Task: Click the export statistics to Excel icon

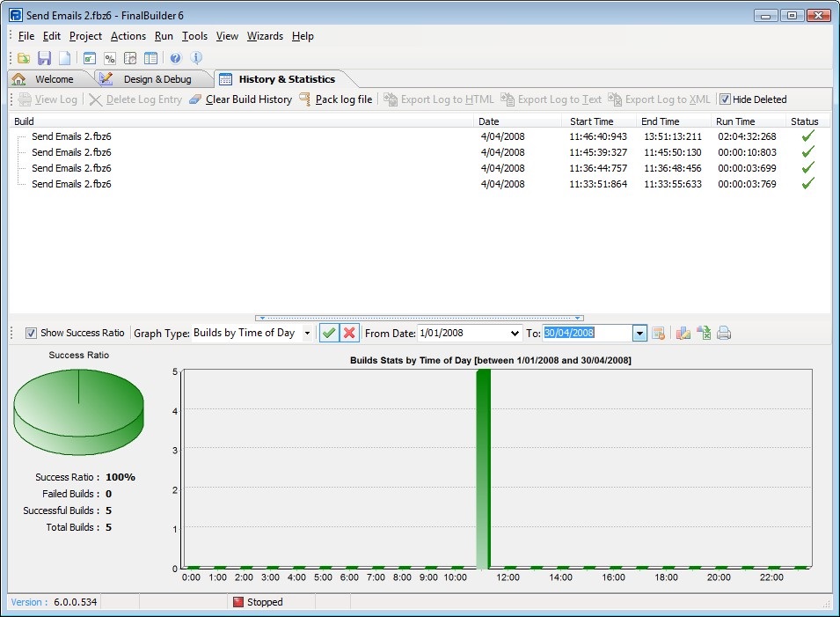Action: click(x=704, y=333)
